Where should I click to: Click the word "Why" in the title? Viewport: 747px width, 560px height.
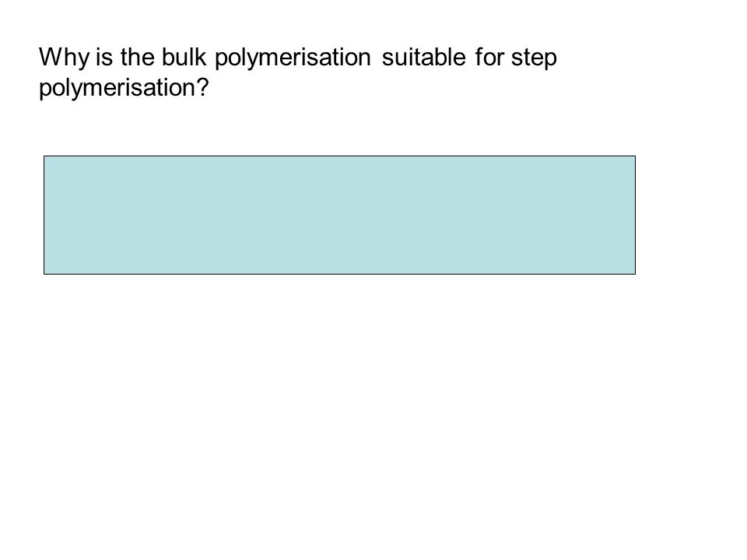(x=64, y=58)
